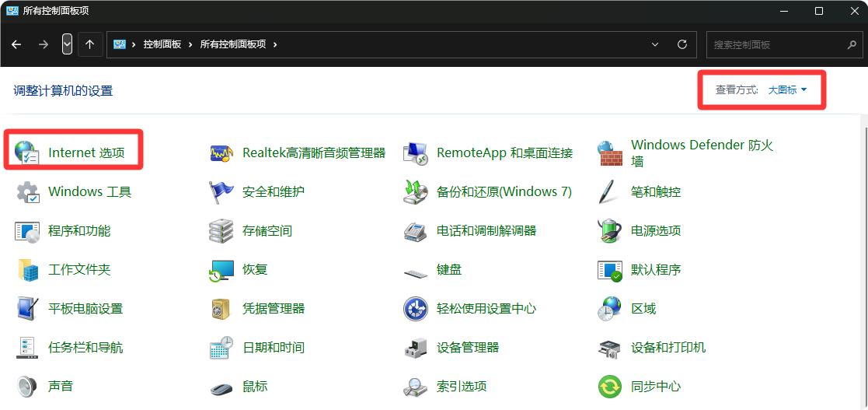868x410 pixels.
Task: Click the refresh button in address bar
Action: (682, 44)
